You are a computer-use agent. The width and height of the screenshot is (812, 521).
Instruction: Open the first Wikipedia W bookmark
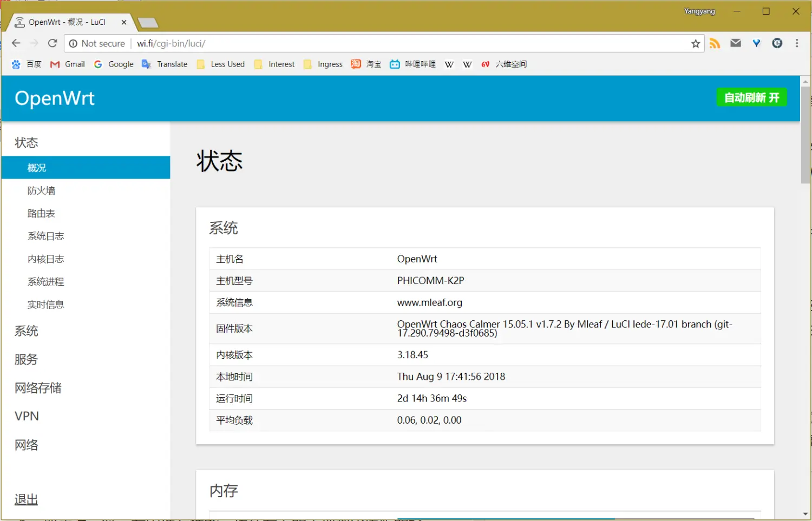(x=449, y=64)
